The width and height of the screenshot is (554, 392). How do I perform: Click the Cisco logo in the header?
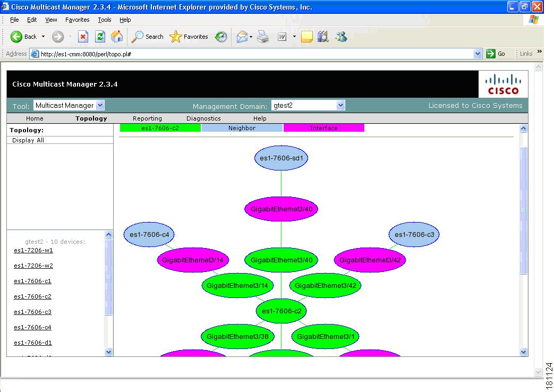tap(503, 84)
